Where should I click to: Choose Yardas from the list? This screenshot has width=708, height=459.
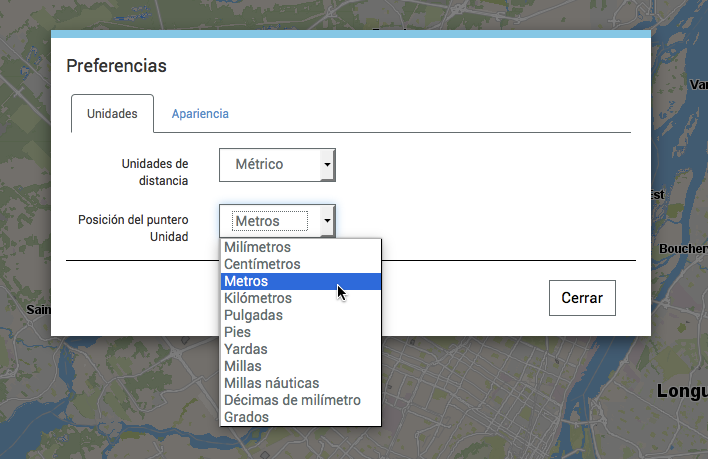pyautogui.click(x=301, y=349)
